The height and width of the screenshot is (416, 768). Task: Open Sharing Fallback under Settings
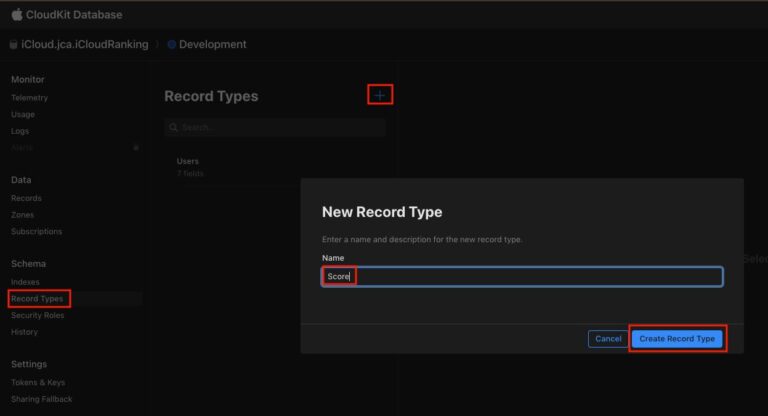coord(42,399)
